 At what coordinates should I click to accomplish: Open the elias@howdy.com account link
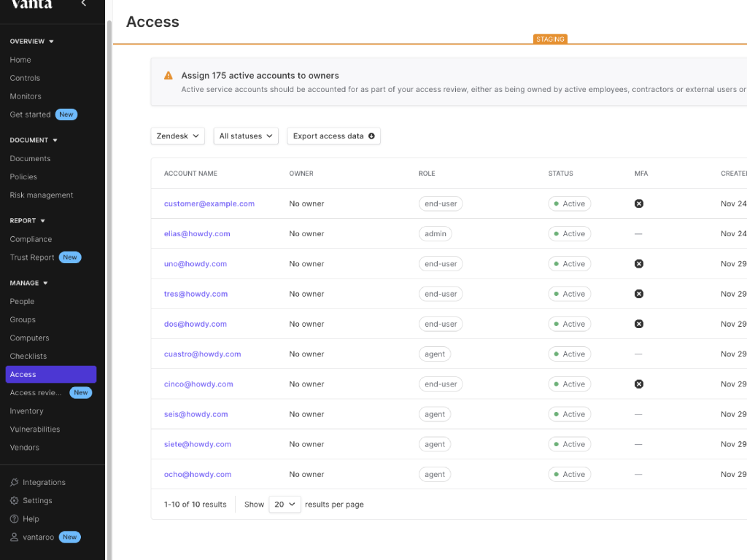pos(197,234)
